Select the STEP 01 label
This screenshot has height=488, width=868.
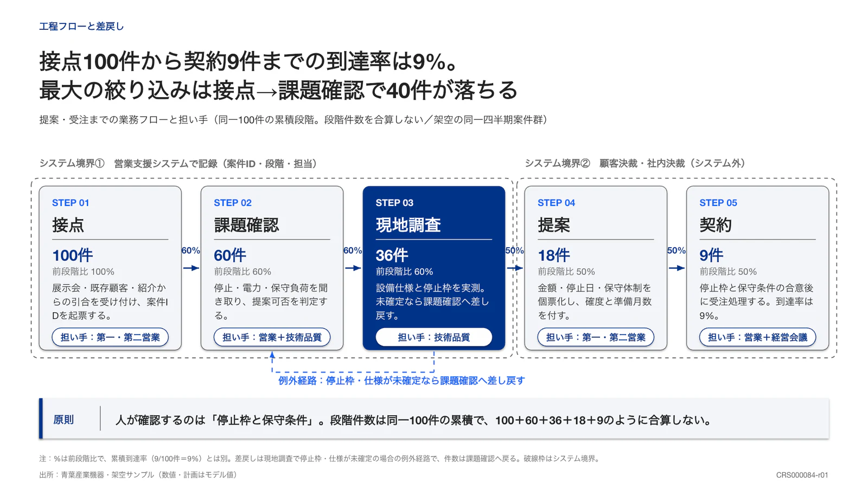(71, 203)
